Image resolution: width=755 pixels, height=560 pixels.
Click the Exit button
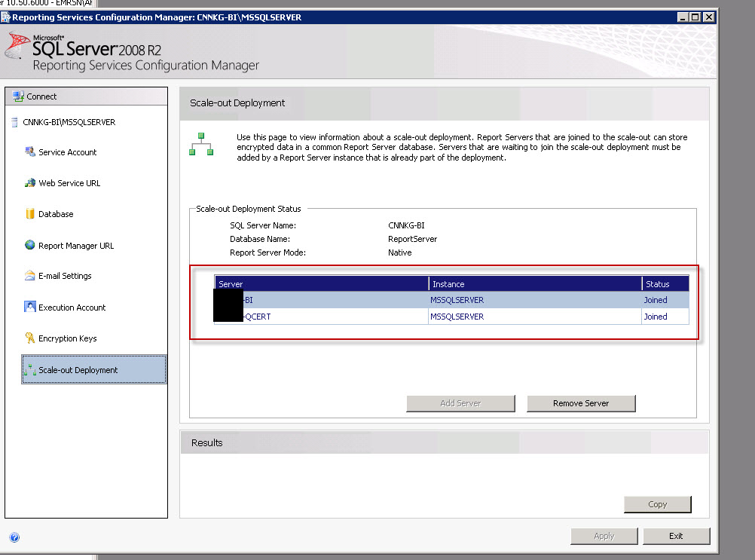[676, 536]
